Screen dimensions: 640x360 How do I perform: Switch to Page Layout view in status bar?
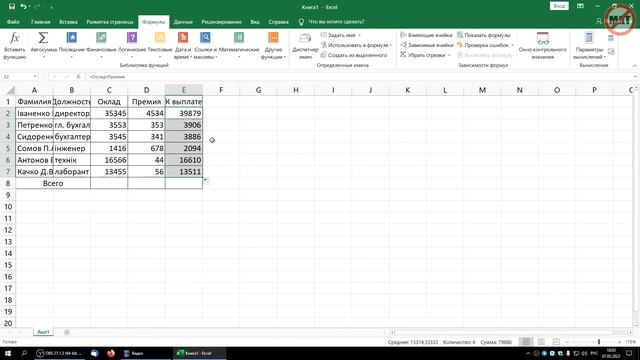pos(541,342)
